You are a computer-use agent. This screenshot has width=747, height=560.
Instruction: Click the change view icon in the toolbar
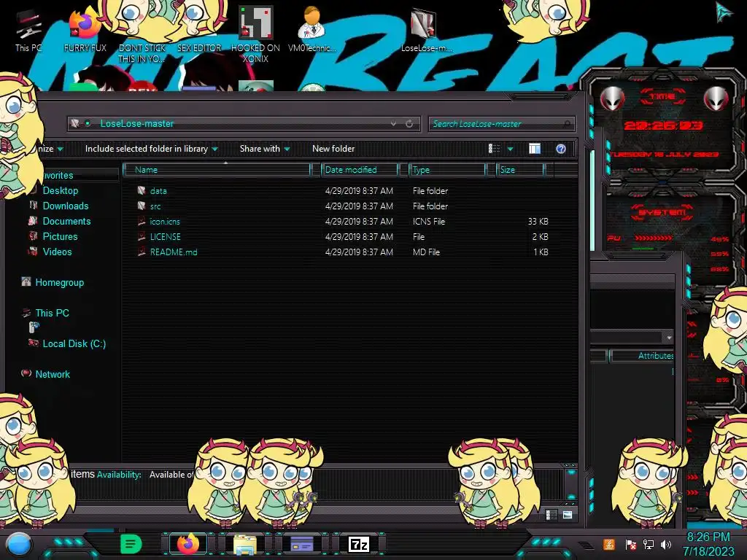point(494,149)
